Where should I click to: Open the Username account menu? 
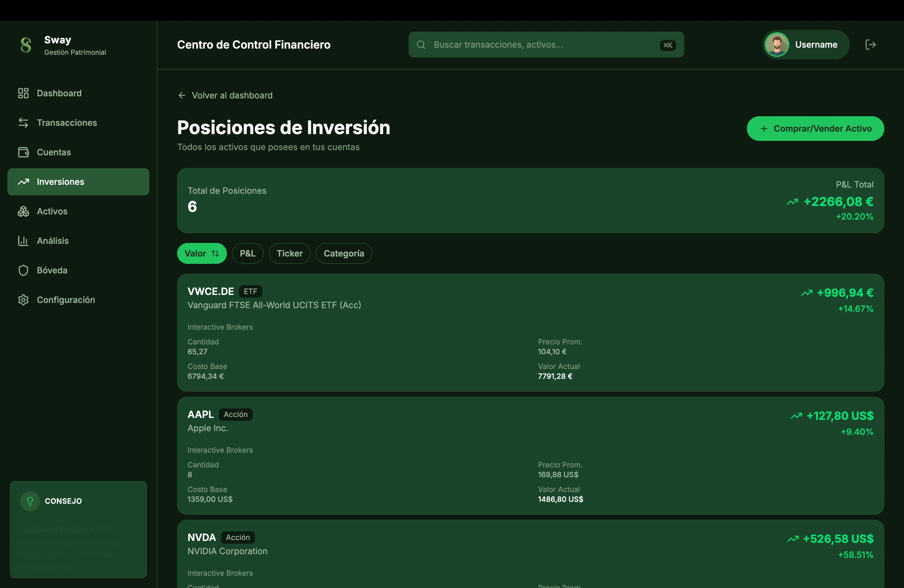(x=805, y=45)
